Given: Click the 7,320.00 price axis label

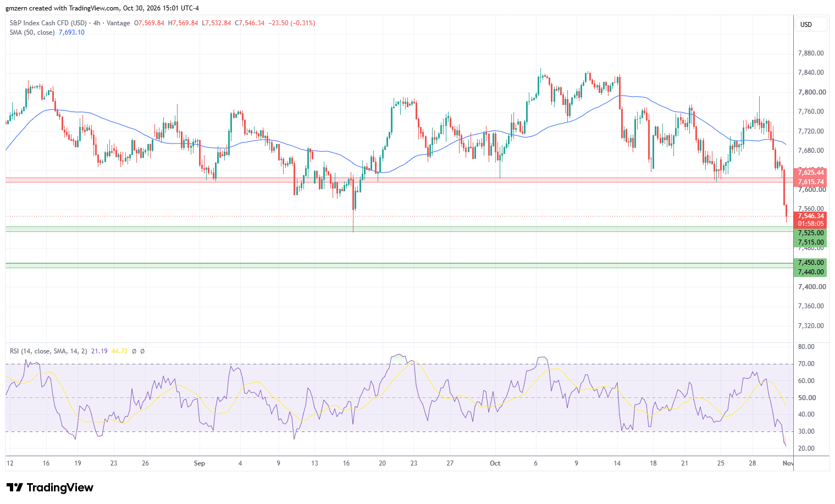Looking at the screenshot, I should point(811,326).
